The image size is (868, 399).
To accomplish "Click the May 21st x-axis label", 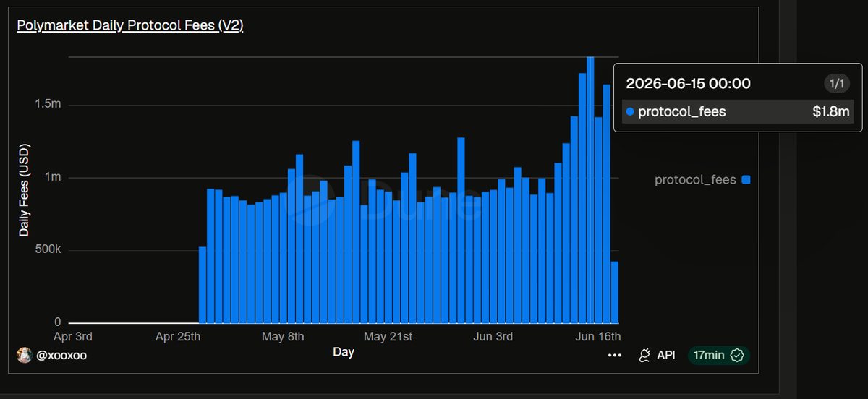I will pos(388,337).
